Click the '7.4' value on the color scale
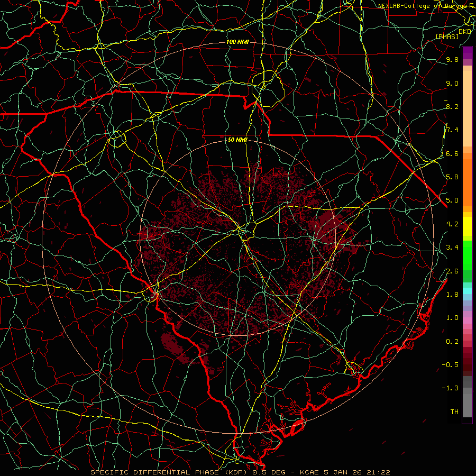This screenshot has height=476, width=476. click(x=452, y=130)
